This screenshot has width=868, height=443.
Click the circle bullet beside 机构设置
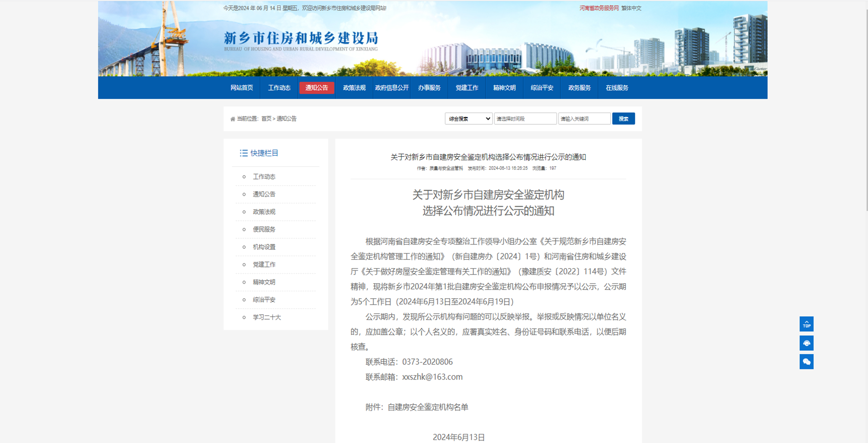point(244,247)
